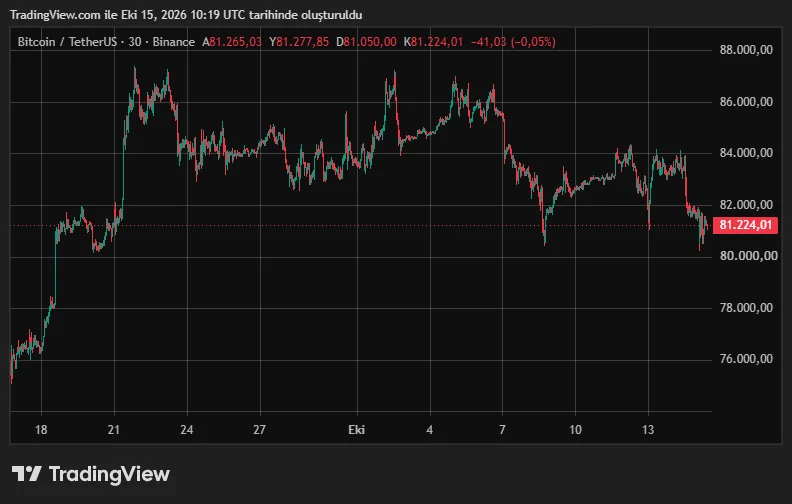Click the TradingView logo at bottom left
This screenshot has height=504, width=792.
click(x=91, y=474)
